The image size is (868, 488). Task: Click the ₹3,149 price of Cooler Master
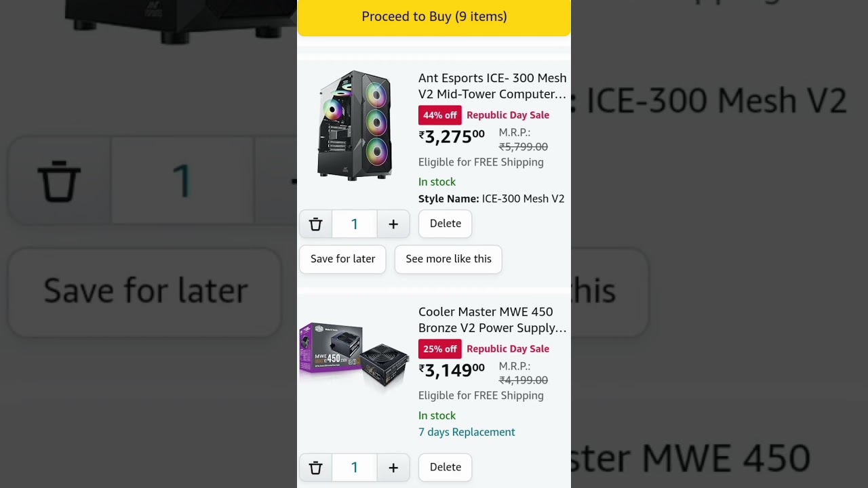(x=452, y=370)
